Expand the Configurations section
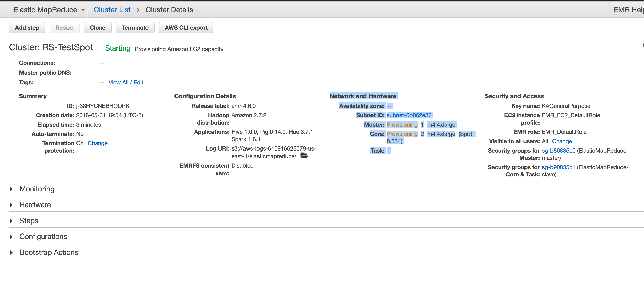The width and height of the screenshot is (644, 284). click(43, 237)
